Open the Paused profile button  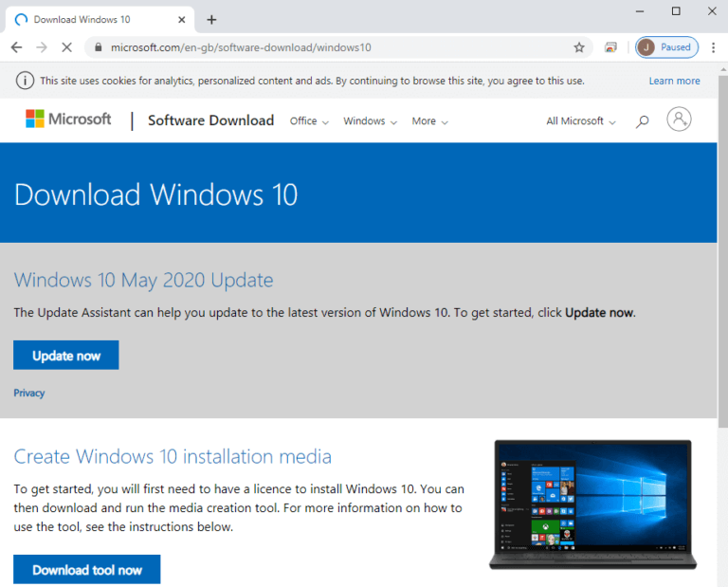click(x=666, y=47)
